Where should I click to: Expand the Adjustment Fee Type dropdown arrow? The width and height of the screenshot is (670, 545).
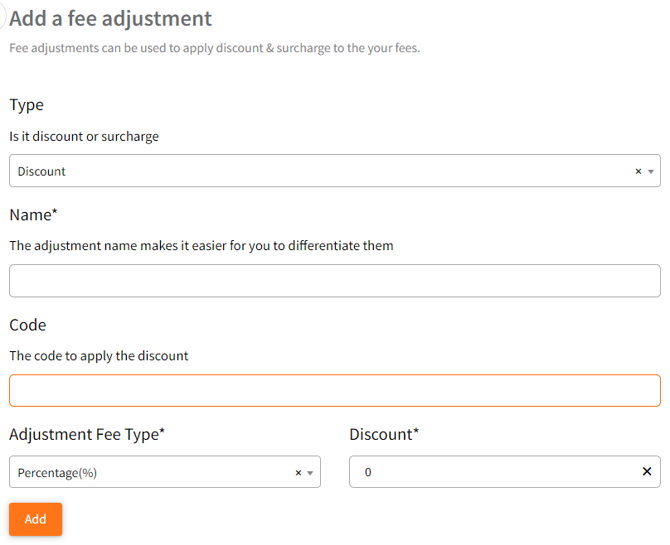[311, 473]
